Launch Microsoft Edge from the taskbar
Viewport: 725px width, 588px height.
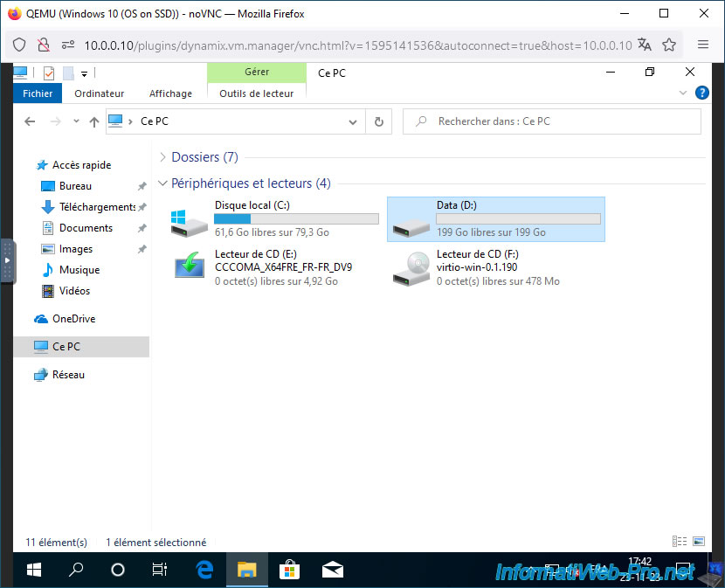coord(204,570)
